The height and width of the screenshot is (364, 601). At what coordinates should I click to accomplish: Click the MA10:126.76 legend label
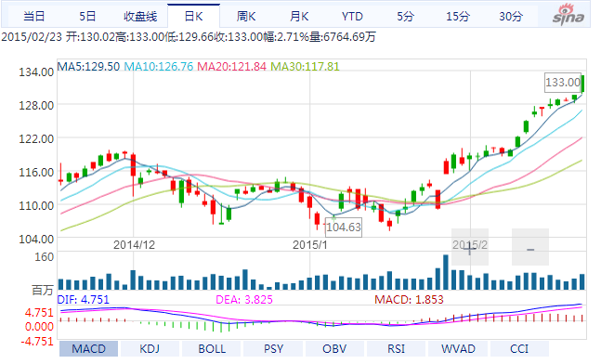click(159, 67)
